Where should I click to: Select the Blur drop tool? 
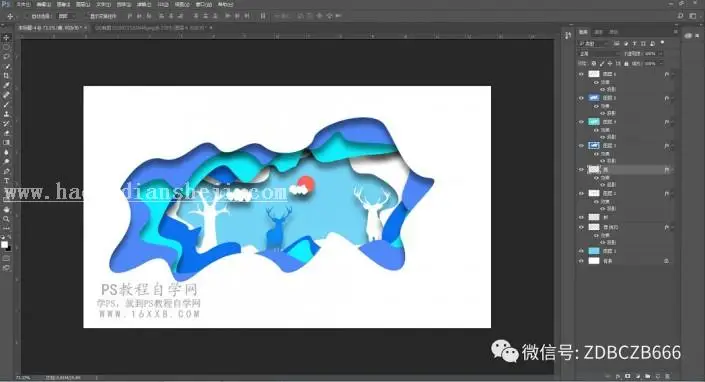6,152
